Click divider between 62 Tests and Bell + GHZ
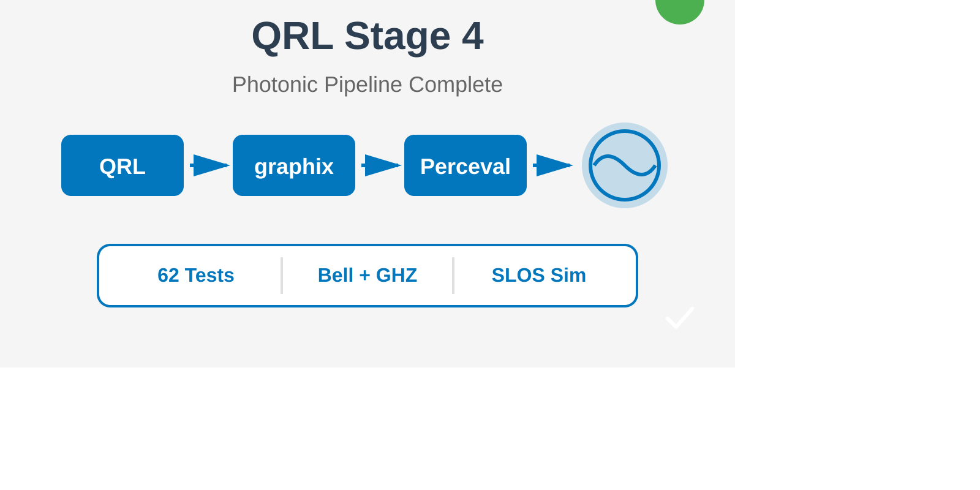 (x=282, y=276)
